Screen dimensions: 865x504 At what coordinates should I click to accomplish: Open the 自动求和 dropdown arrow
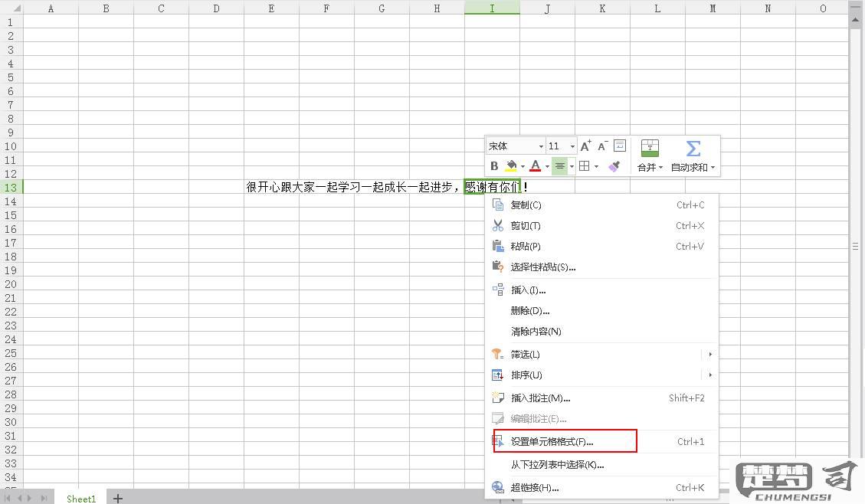click(x=713, y=168)
